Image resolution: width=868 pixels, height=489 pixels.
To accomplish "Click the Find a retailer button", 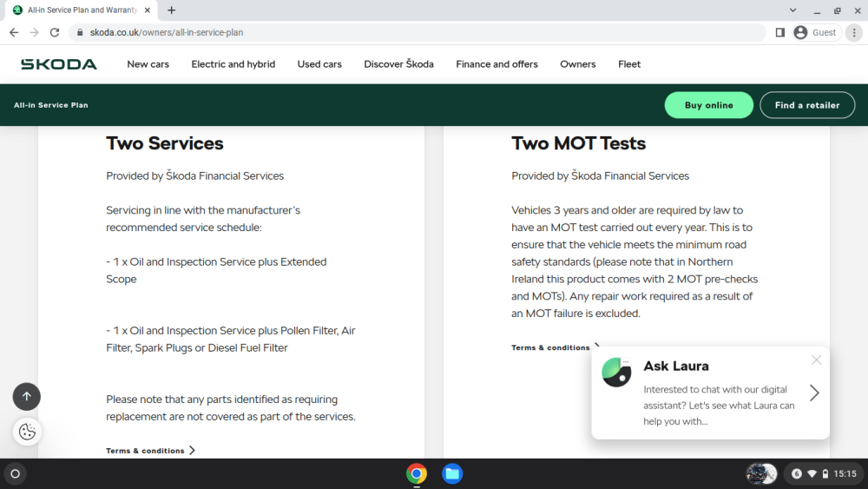I will 807,105.
